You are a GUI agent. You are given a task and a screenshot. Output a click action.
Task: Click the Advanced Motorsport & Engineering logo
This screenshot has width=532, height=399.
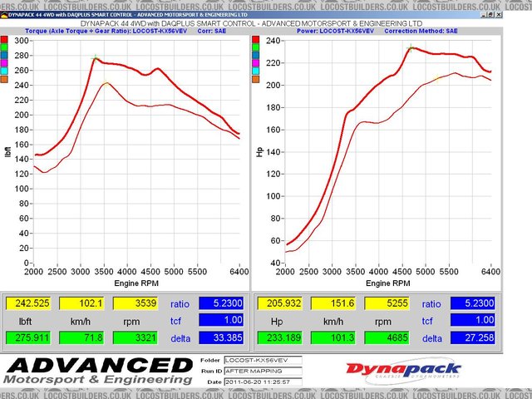[x=98, y=371]
